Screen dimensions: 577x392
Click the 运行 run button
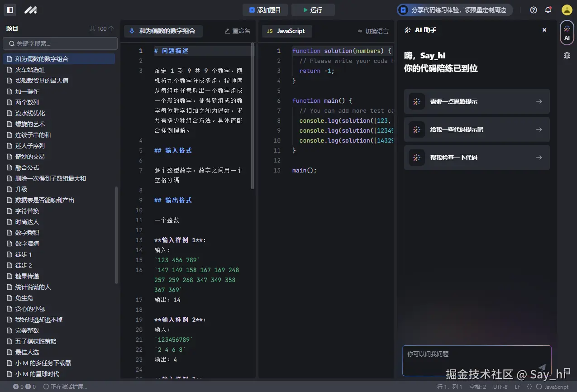[312, 10]
